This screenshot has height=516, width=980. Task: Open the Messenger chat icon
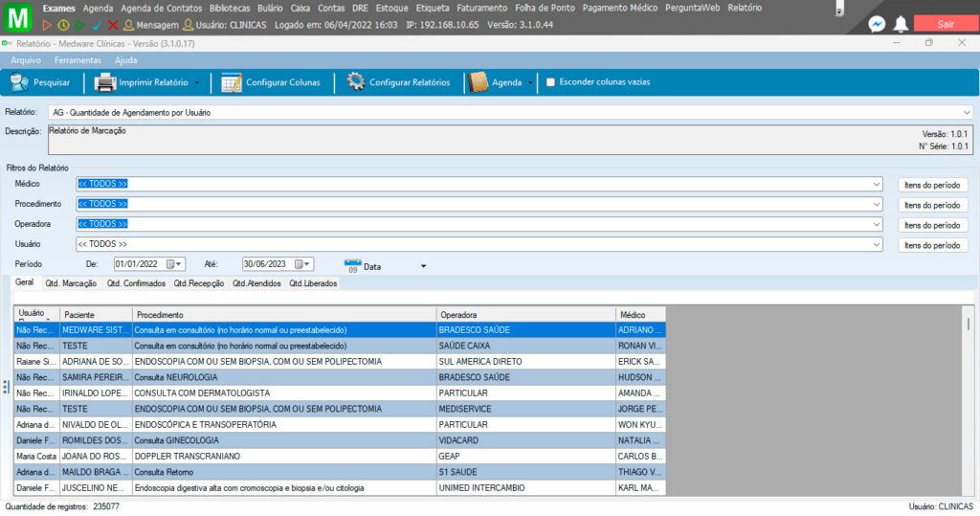876,24
